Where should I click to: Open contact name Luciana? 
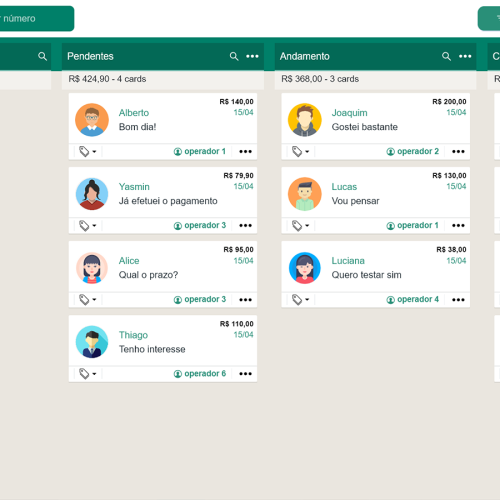(x=348, y=261)
